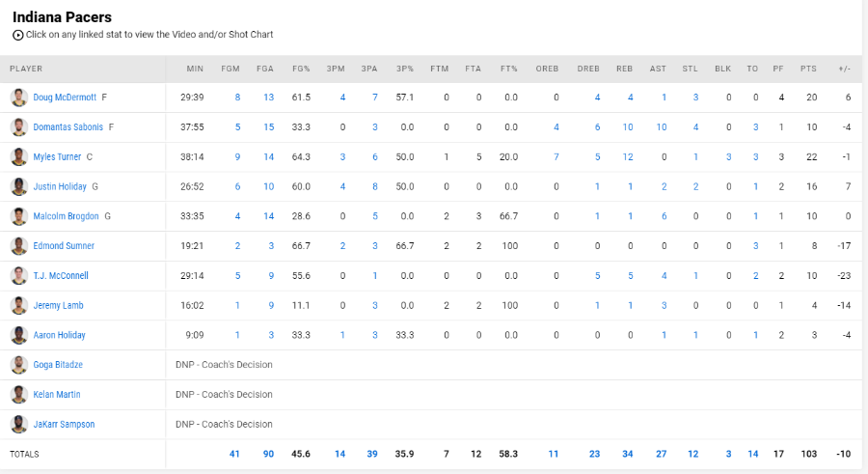View Myles Turner's 3 blocks
Viewport: 868px width, 474px height.
point(728,157)
